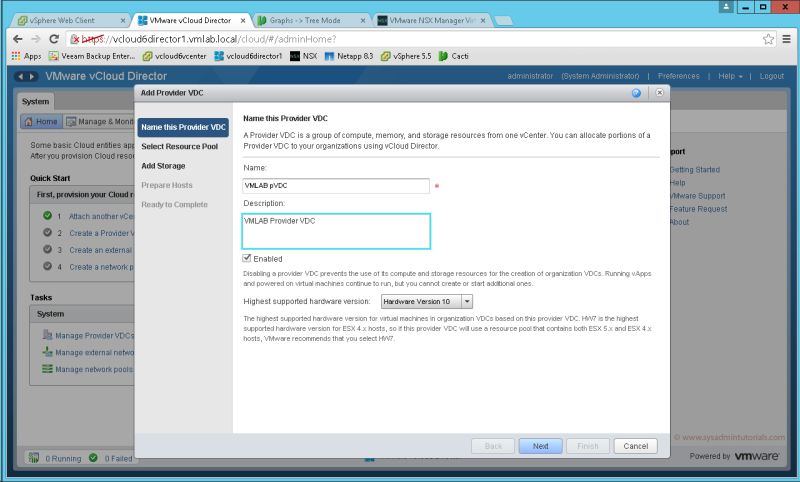Toggle the Enabled checkbox

(247, 258)
